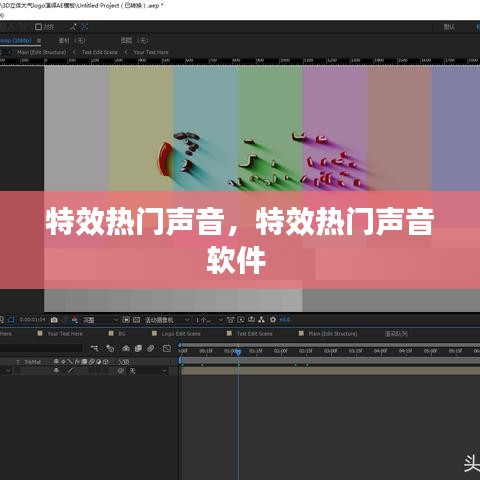Open Your Text Here breadcrumb in viewer
480x480 pixels.
(x=151, y=52)
